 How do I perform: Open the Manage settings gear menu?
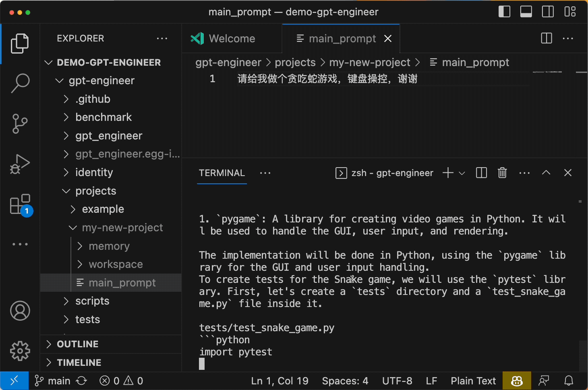pyautogui.click(x=20, y=351)
